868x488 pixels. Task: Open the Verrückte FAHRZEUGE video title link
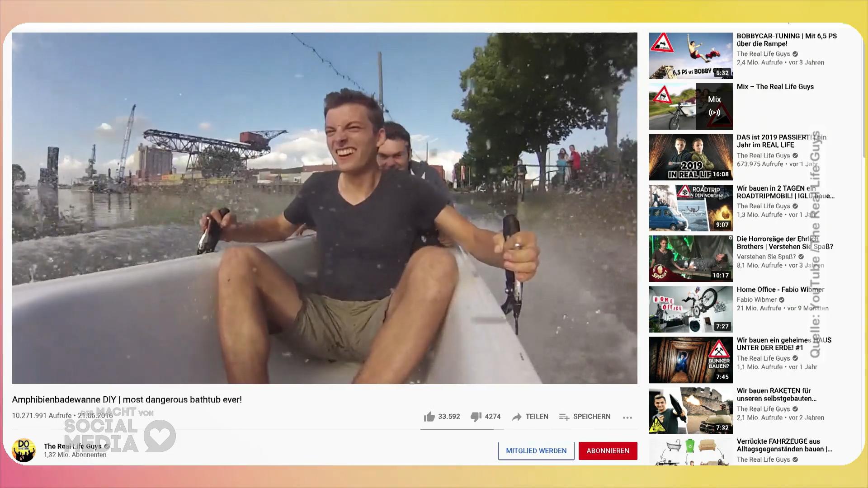(x=783, y=445)
